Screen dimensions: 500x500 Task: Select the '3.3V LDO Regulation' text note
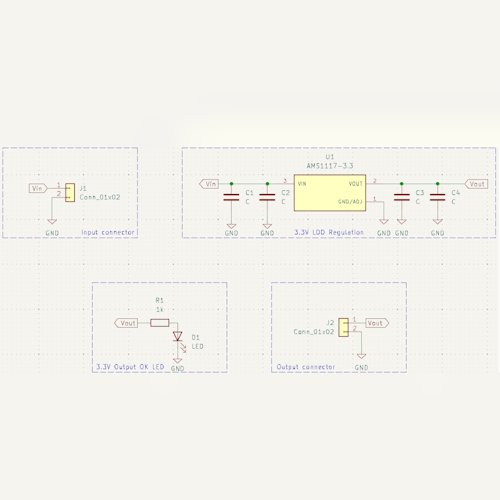point(329,232)
